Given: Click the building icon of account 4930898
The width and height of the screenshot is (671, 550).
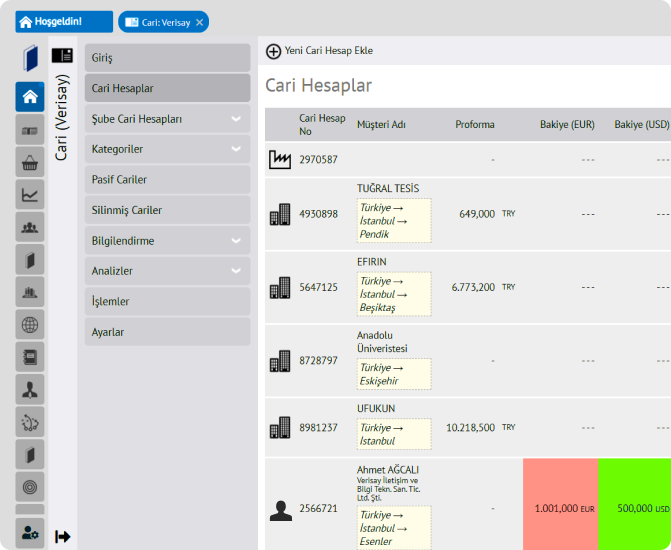Looking at the screenshot, I should click(x=280, y=214).
